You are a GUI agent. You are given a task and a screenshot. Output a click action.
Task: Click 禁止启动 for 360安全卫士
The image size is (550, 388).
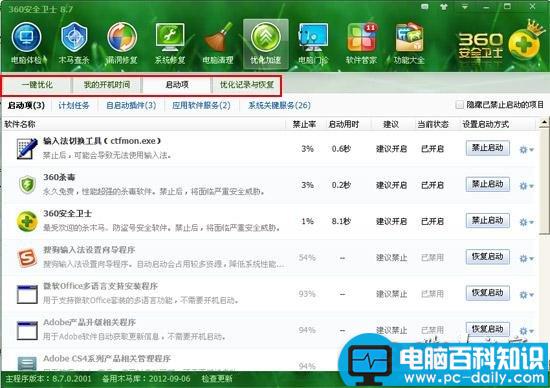pos(488,221)
